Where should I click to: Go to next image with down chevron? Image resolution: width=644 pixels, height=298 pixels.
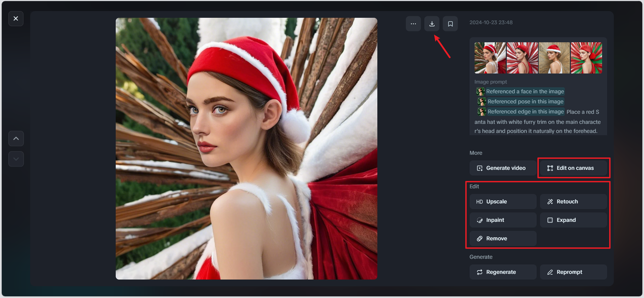(x=16, y=159)
